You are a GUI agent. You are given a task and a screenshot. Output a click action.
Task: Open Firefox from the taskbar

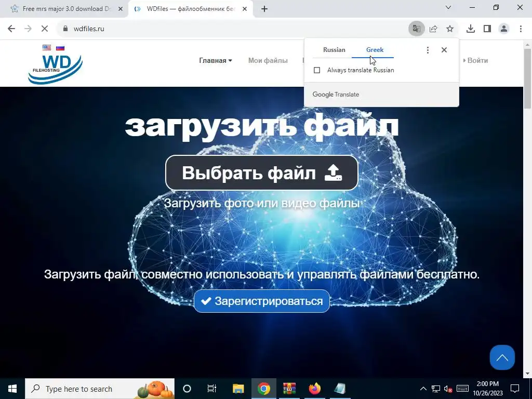click(314, 389)
